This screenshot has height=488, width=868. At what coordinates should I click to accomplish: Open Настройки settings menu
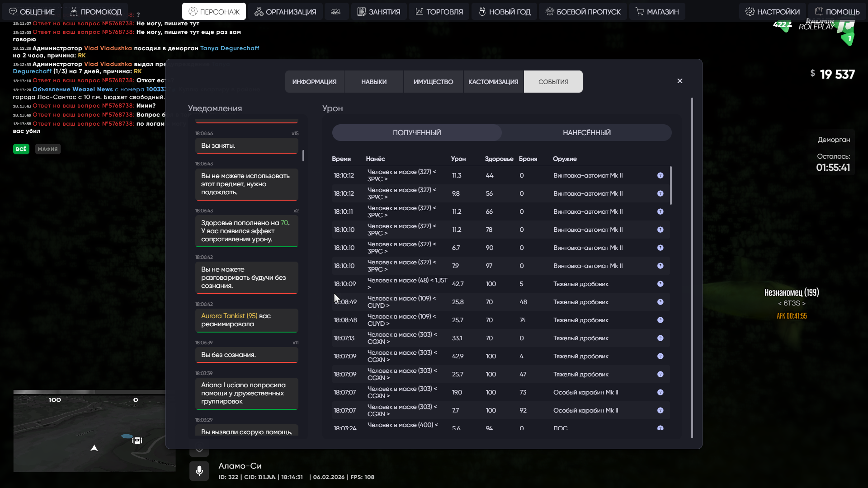772,12
